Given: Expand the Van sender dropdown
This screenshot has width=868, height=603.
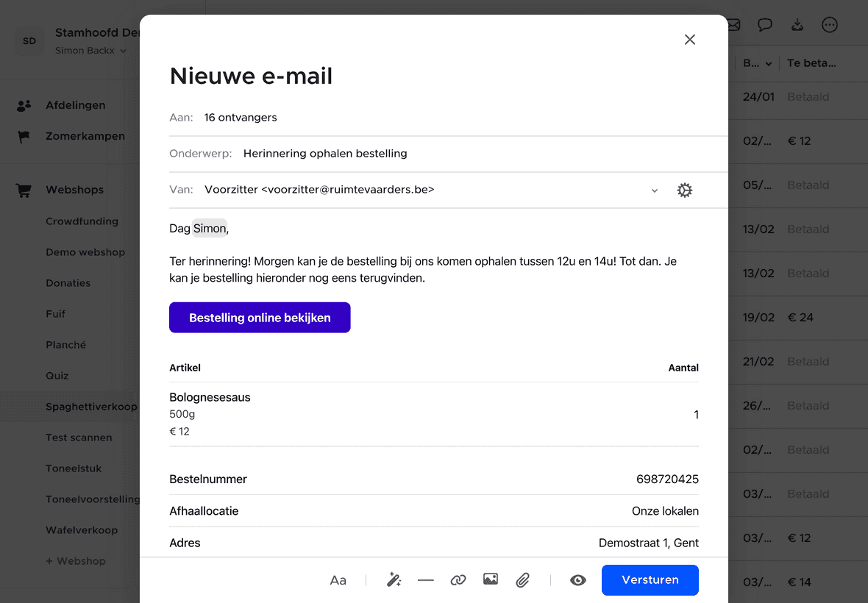Looking at the screenshot, I should pyautogui.click(x=655, y=190).
